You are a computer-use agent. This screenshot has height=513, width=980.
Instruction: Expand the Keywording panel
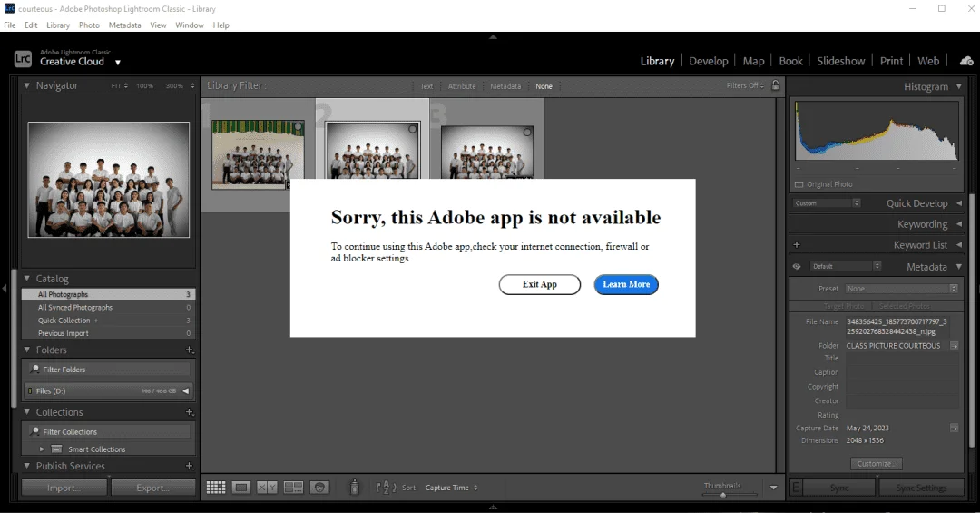(959, 224)
